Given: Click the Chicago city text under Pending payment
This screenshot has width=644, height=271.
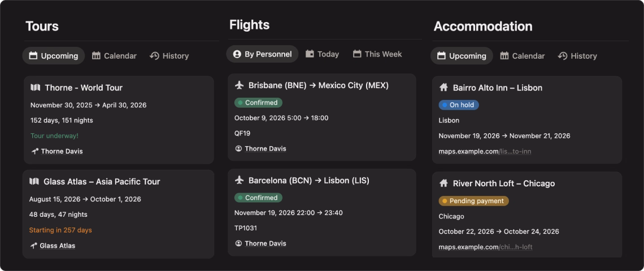Looking at the screenshot, I should [451, 216].
